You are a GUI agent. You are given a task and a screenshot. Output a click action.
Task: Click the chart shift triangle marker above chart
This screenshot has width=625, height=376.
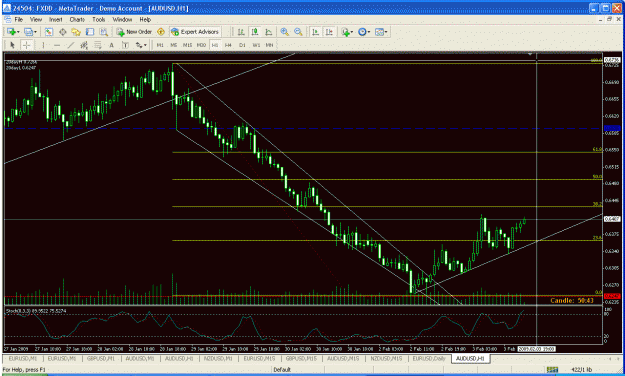530,54
